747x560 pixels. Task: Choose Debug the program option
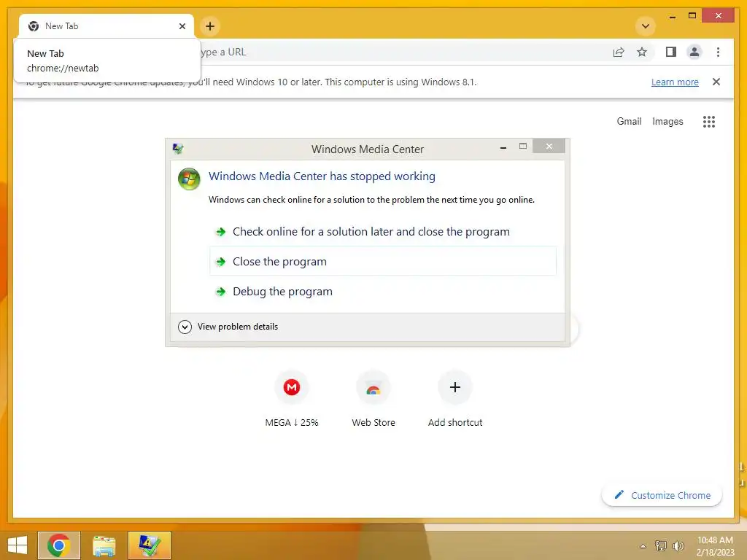[382, 292]
